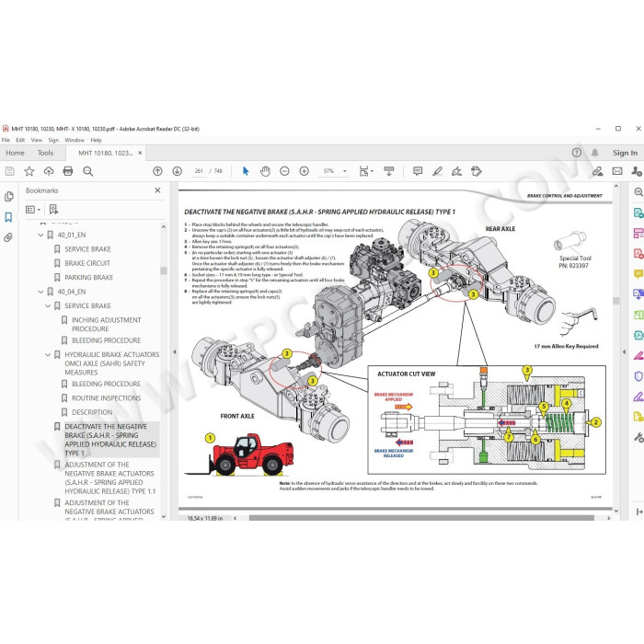Find the current bookmark

click(53, 210)
